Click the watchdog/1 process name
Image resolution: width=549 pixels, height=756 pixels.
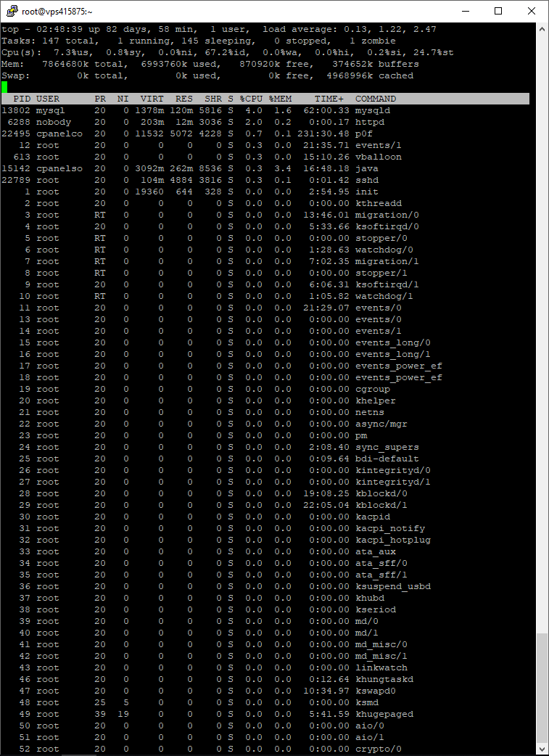(384, 296)
